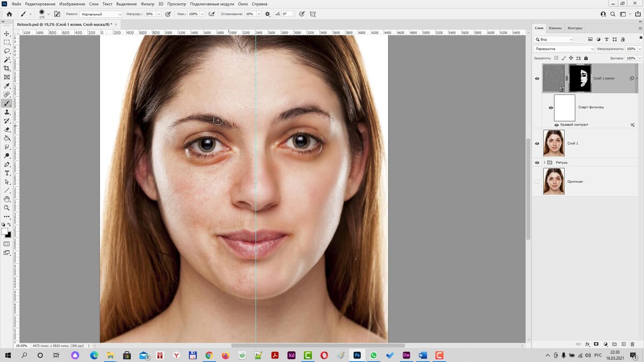Select the Type tool
644x362 pixels.
(x=7, y=173)
